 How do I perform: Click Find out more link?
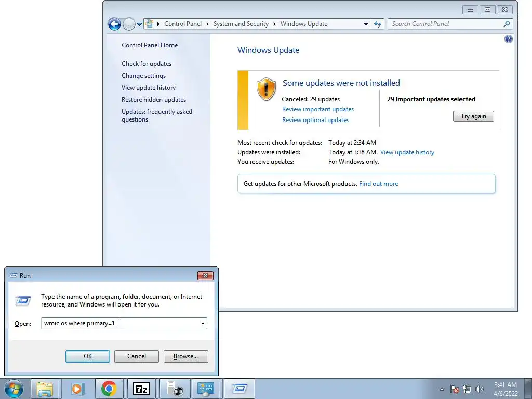(x=378, y=184)
